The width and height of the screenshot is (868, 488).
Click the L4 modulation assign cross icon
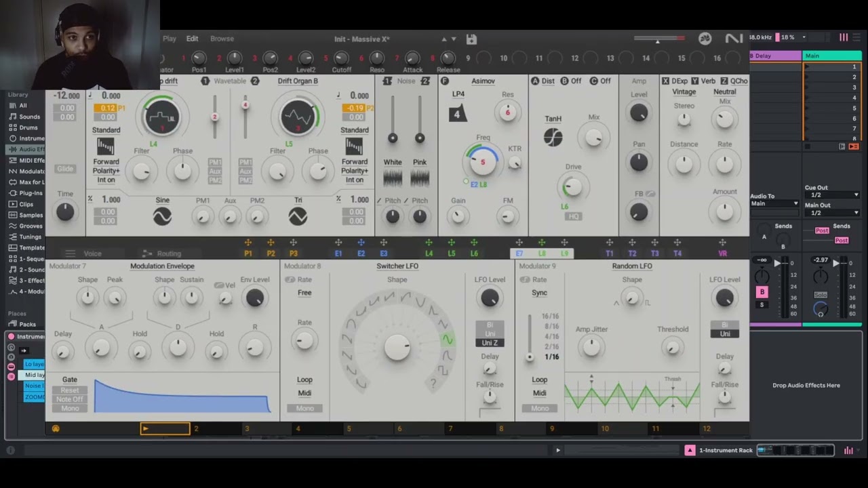[x=429, y=243]
